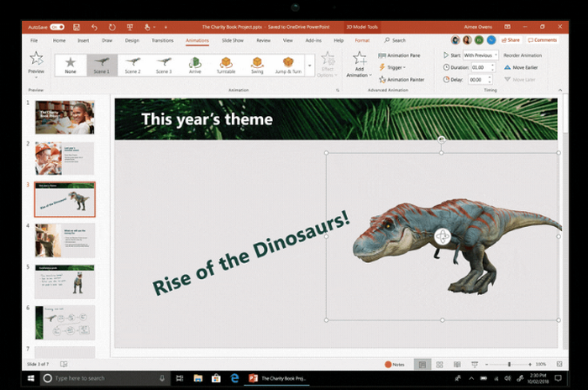Click Move Earlier to reorder animation
This screenshot has height=390, width=588.
click(521, 67)
